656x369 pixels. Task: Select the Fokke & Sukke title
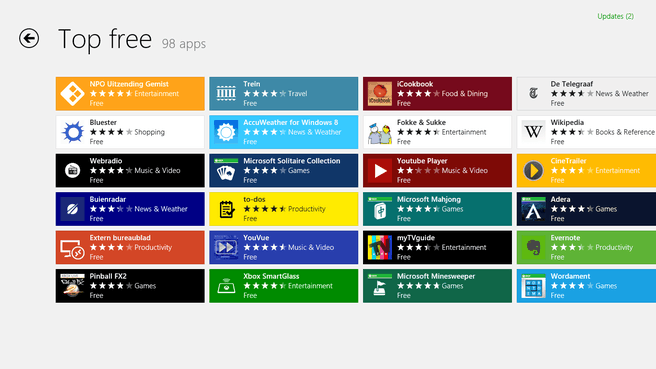pos(421,122)
